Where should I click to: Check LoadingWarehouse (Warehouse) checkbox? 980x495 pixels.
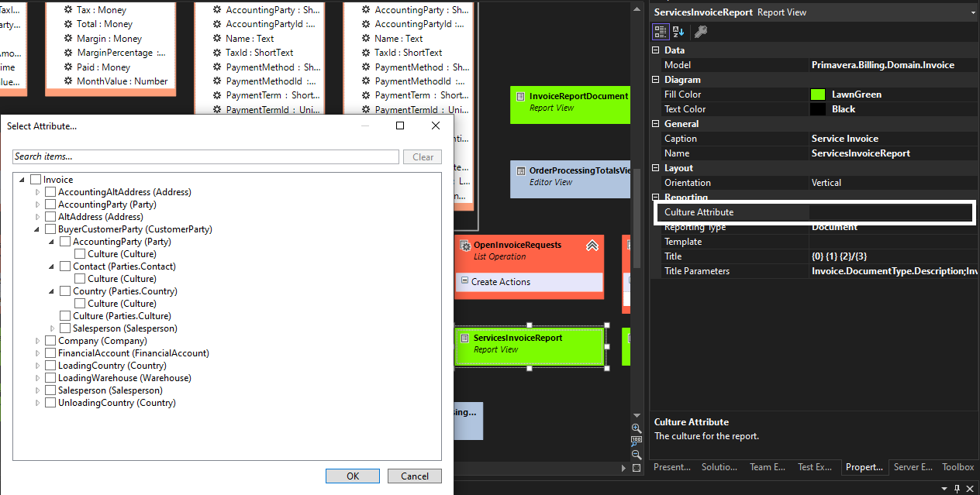50,378
